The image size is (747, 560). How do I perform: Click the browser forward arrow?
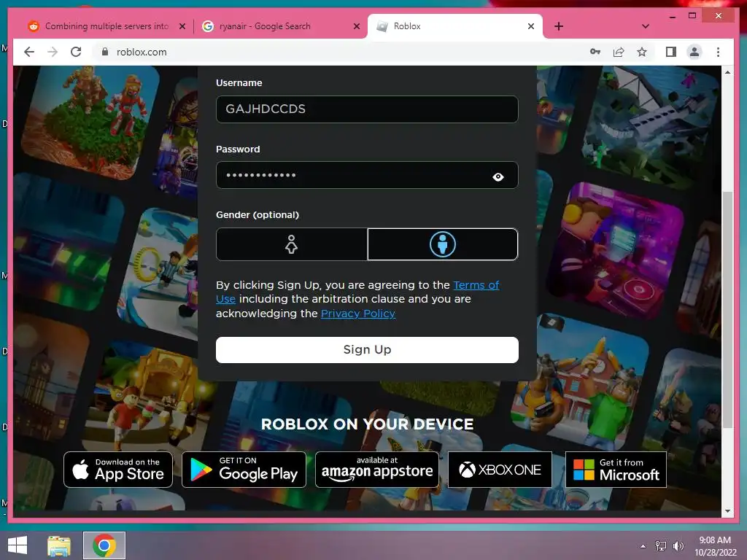tap(53, 52)
